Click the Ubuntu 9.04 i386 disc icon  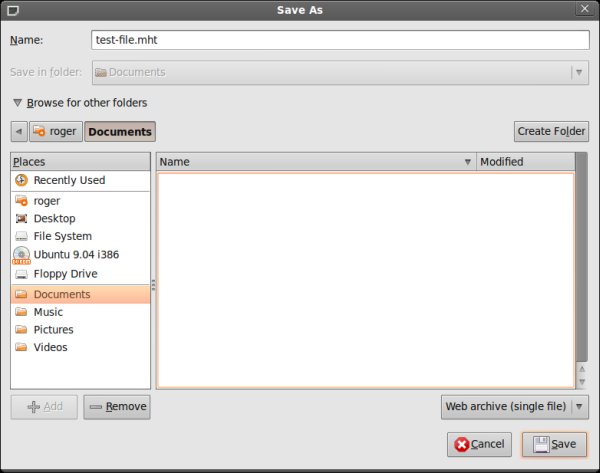click(x=21, y=255)
